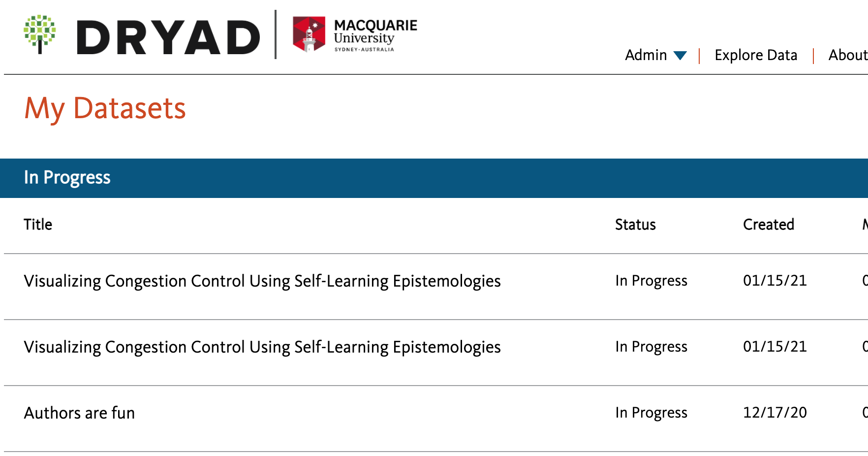The width and height of the screenshot is (868, 456).
Task: Sort datasets by the Status column
Action: [635, 225]
